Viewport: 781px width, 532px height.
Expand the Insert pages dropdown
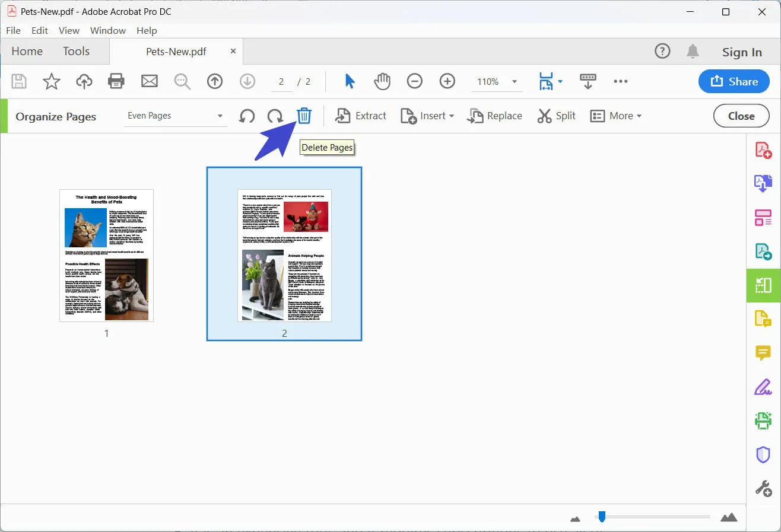pyautogui.click(x=427, y=116)
